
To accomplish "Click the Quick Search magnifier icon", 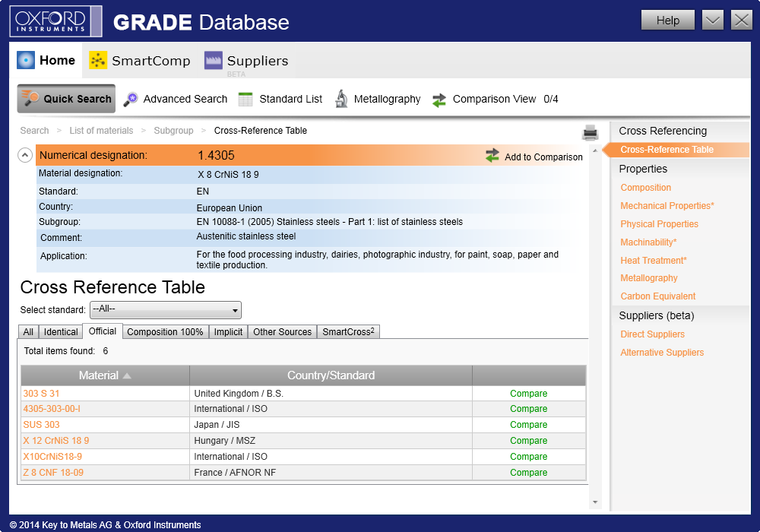I will click(30, 98).
